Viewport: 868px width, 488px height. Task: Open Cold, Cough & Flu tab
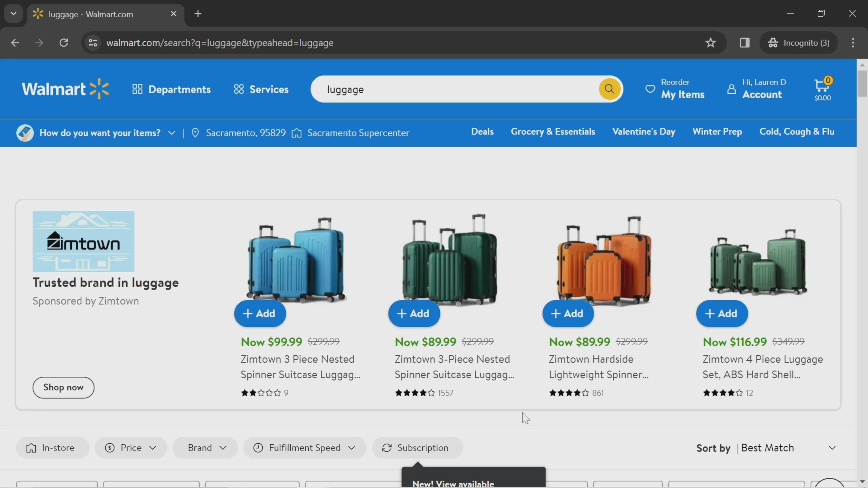797,131
